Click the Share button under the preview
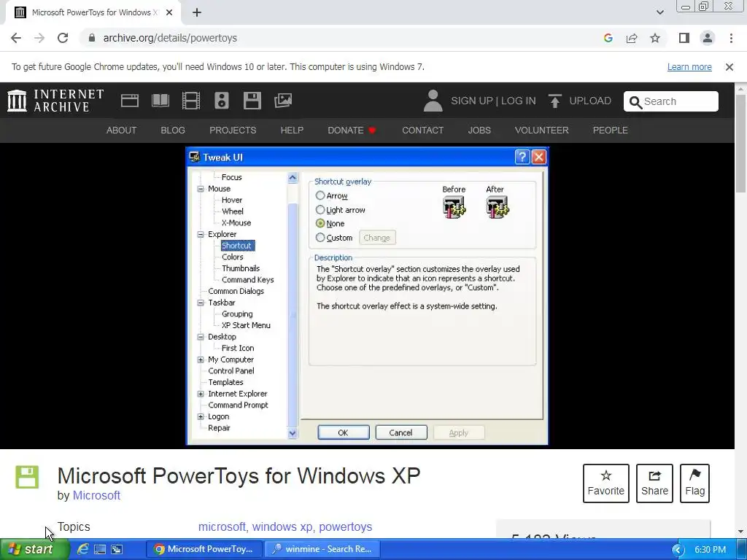747x560 pixels. [x=654, y=483]
